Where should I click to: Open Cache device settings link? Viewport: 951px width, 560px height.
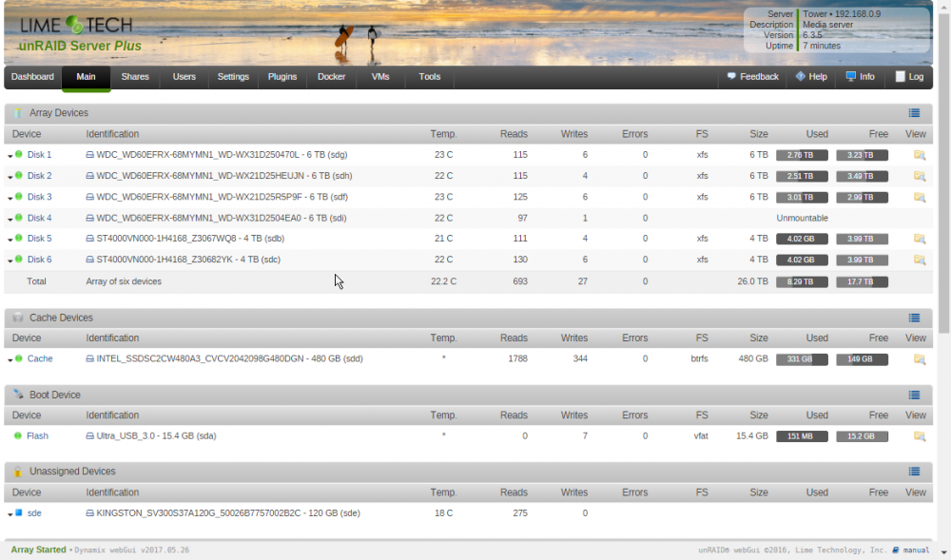[40, 358]
